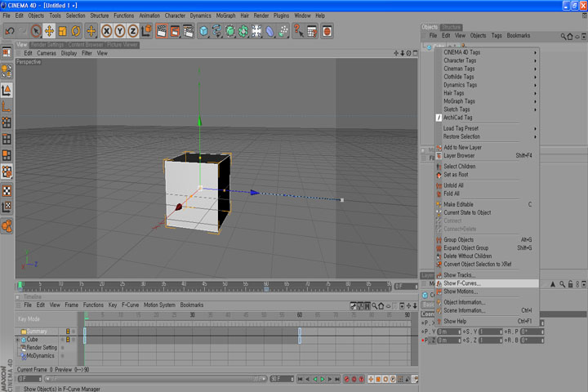Expand MoGraph Tags submenu

pos(487,101)
